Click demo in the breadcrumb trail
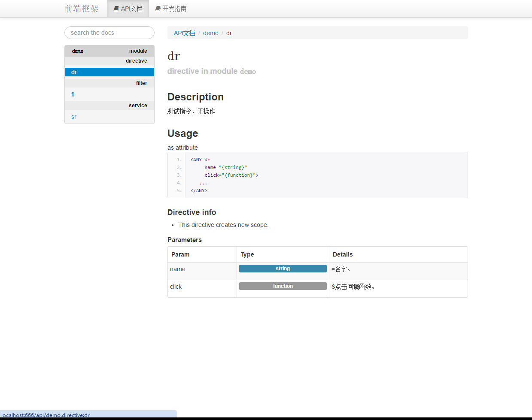 pyautogui.click(x=210, y=33)
